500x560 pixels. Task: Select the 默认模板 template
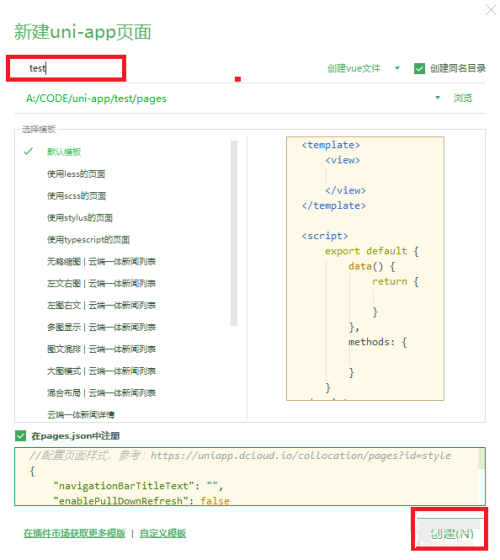pyautogui.click(x=64, y=152)
